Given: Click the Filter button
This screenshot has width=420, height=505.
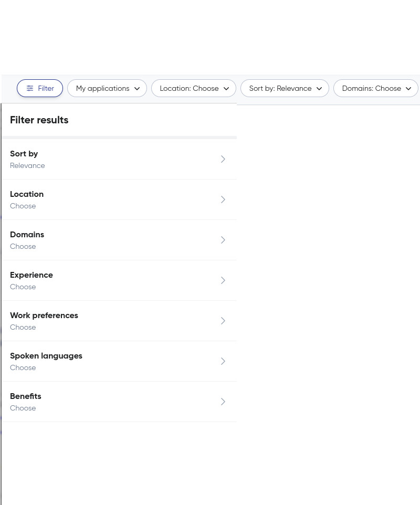Looking at the screenshot, I should point(39,88).
